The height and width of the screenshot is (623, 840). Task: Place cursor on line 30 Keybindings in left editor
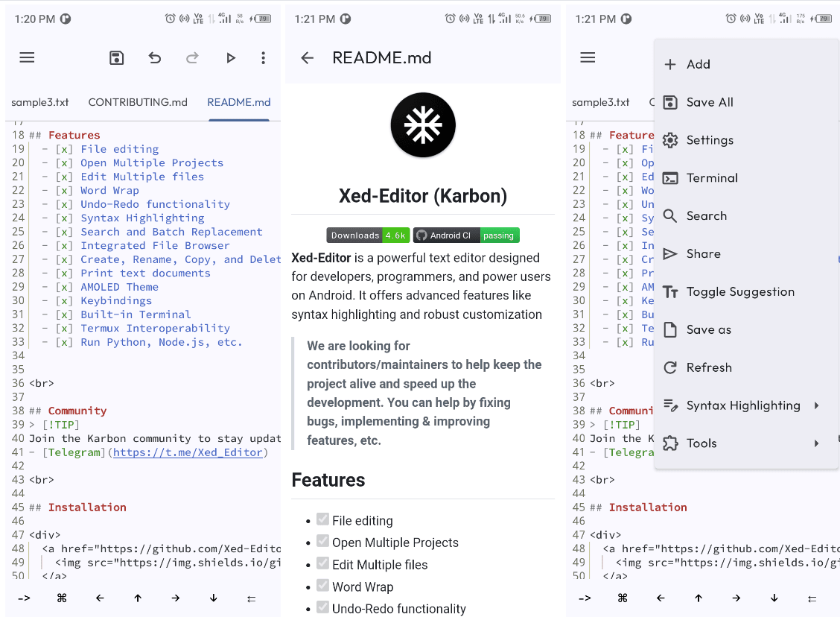click(116, 301)
